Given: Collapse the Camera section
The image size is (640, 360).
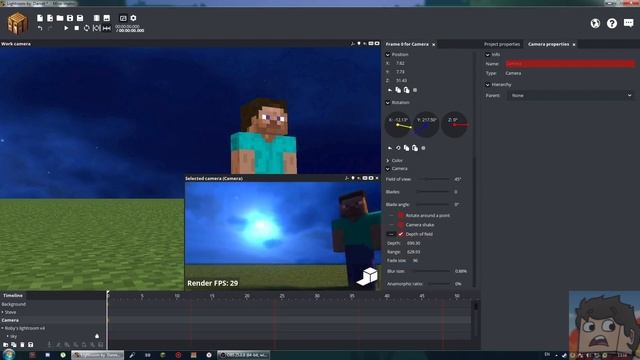Looking at the screenshot, I should (x=388, y=169).
